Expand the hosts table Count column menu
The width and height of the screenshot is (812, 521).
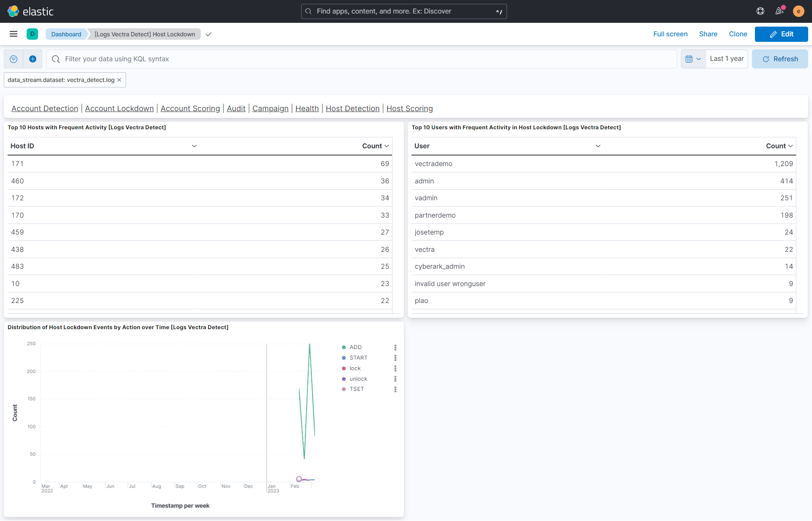(x=387, y=146)
